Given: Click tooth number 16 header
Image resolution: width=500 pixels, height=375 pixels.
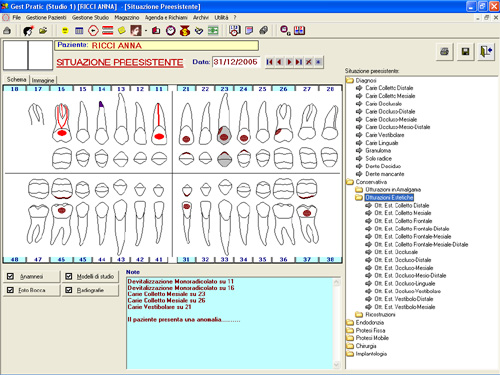Looking at the screenshot, I should (61, 89).
